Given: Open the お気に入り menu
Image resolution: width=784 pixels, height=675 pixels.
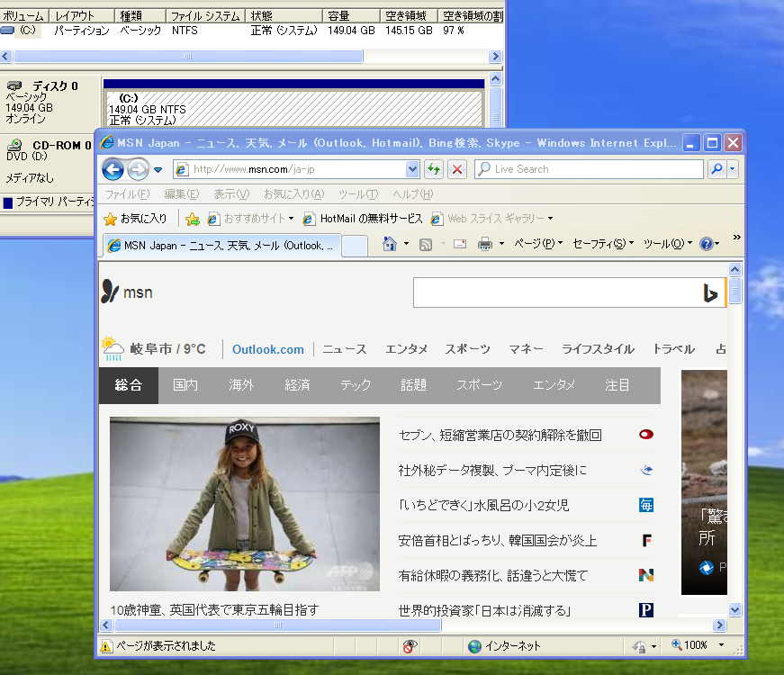Looking at the screenshot, I should pos(293,194).
